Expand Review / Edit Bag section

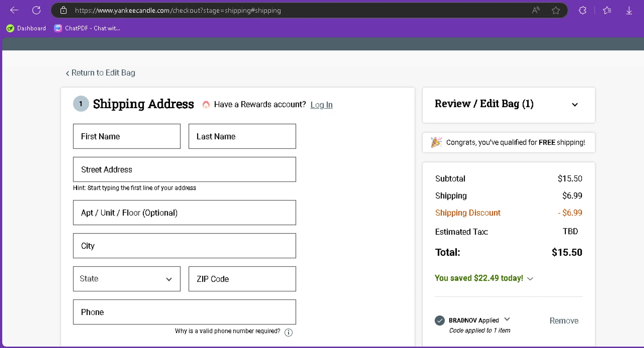[575, 105]
